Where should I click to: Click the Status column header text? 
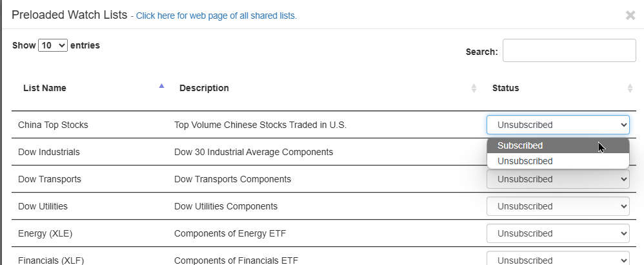coord(505,88)
